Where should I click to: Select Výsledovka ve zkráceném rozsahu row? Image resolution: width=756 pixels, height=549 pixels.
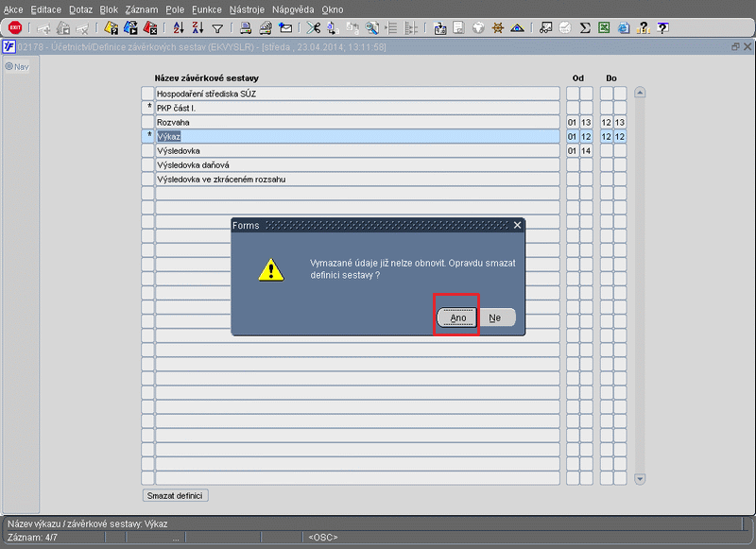(x=357, y=180)
